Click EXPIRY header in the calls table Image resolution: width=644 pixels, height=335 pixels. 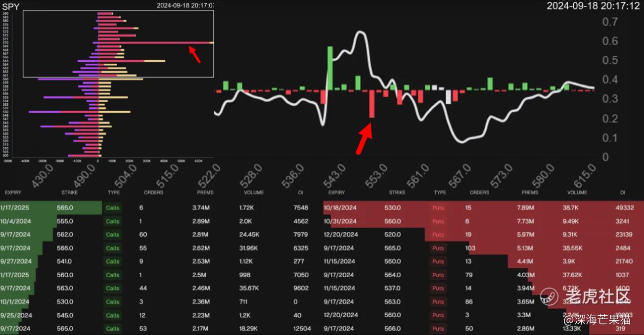13,192
